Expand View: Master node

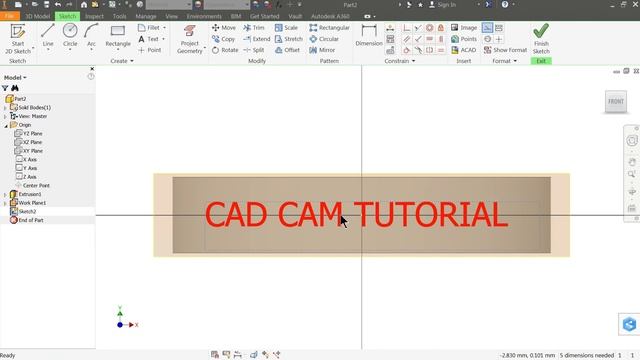coord(5,116)
